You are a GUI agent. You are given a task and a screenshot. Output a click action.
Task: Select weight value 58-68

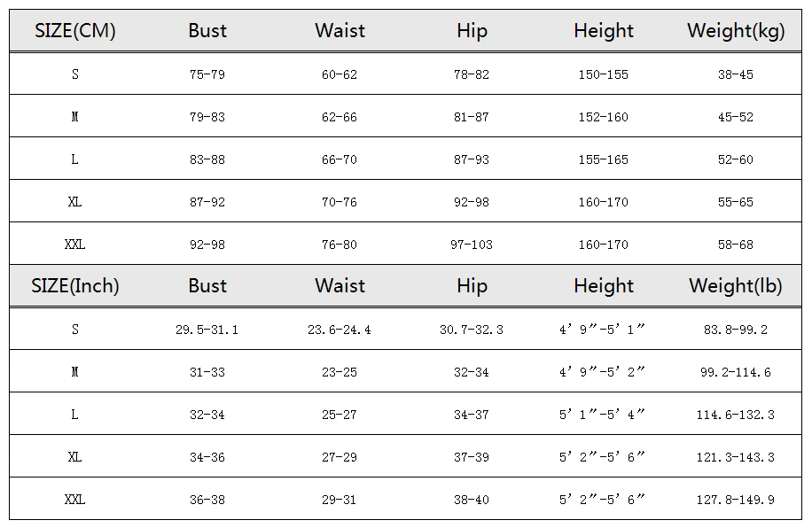736,245
